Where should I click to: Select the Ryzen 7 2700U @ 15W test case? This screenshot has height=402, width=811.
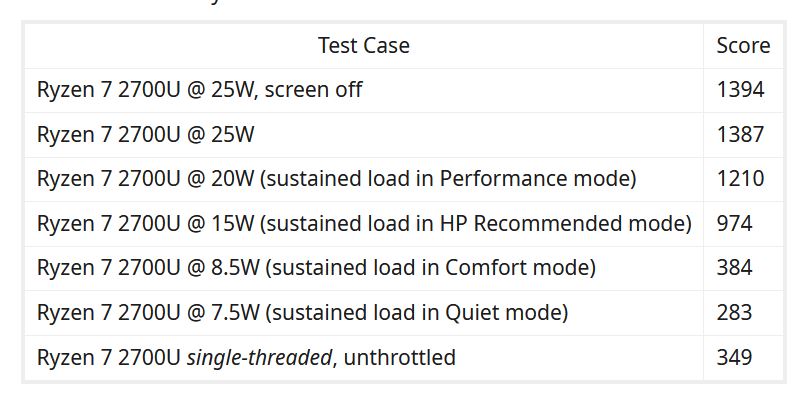[x=364, y=223]
